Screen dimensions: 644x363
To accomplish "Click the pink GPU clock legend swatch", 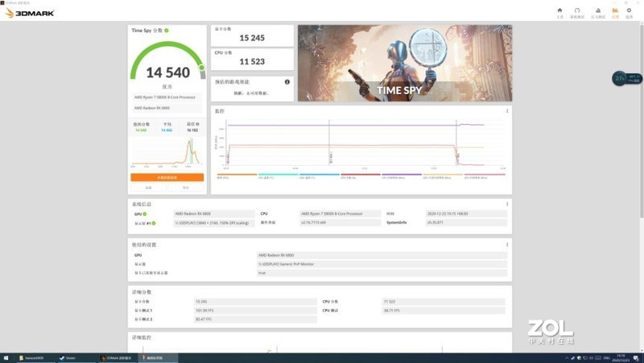I will [485, 175].
